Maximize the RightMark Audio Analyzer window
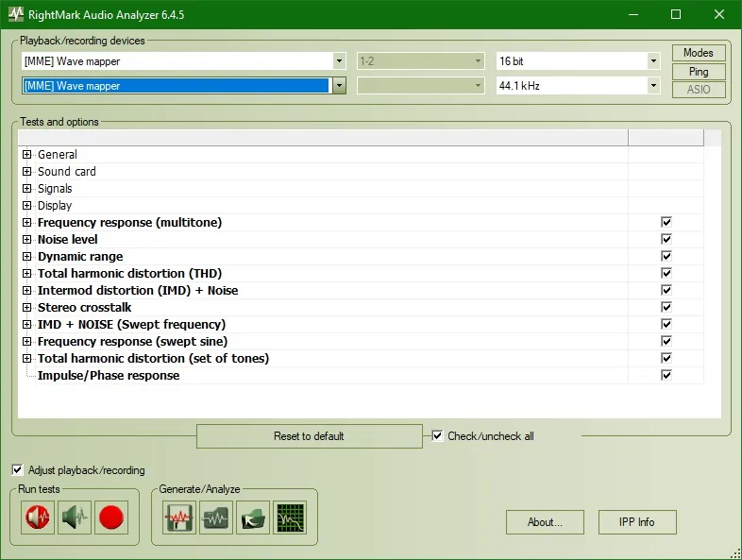Screen dimensions: 742x560 click(676, 14)
